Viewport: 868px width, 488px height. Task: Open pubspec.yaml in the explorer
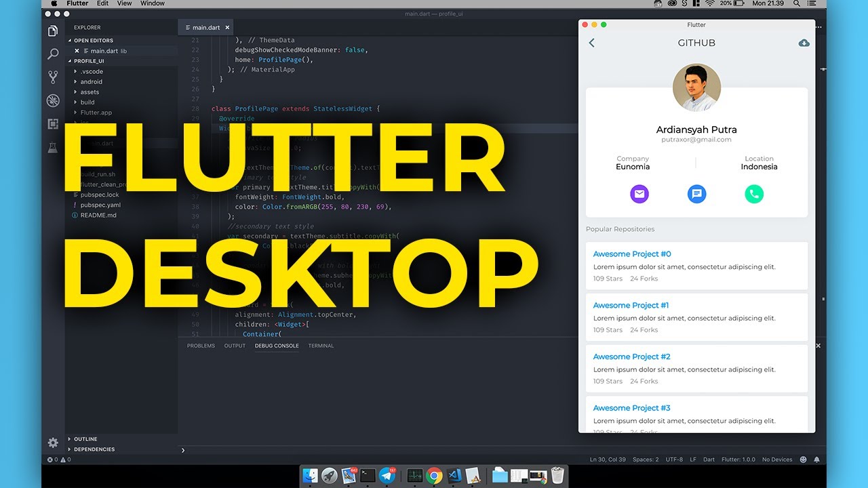pyautogui.click(x=100, y=205)
